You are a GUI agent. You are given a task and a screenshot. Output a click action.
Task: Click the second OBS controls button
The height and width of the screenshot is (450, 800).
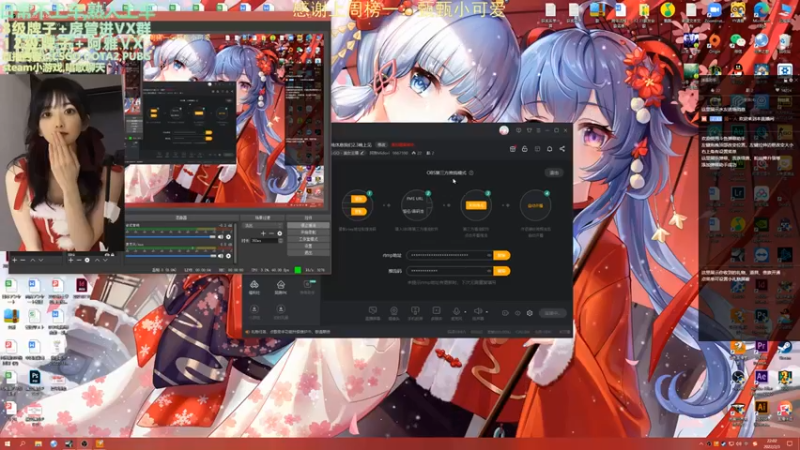click(x=308, y=232)
